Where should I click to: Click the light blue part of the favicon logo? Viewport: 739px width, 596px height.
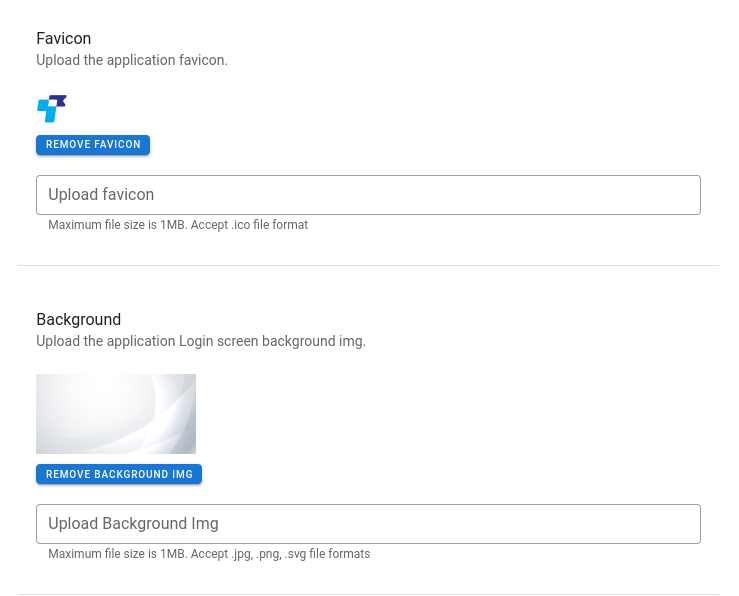coord(47,111)
